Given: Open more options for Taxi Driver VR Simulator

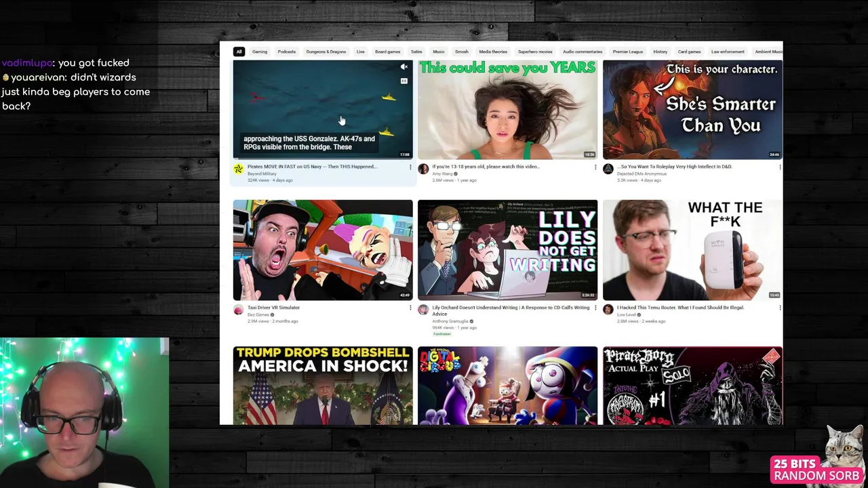Looking at the screenshot, I should click(x=410, y=308).
